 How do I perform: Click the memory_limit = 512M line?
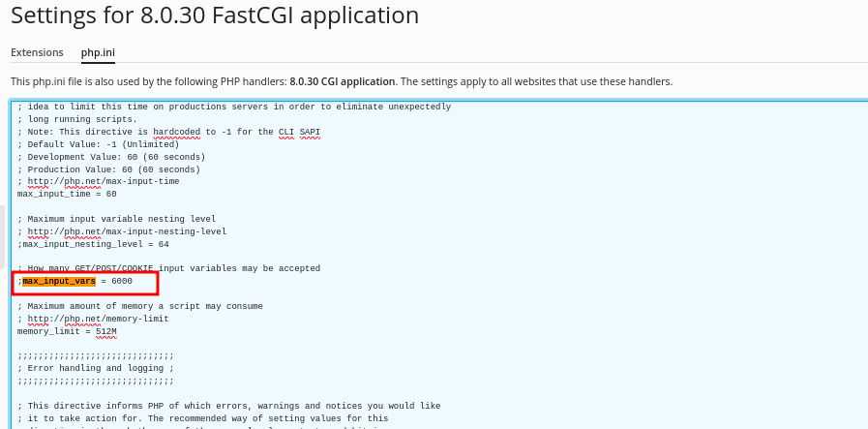click(x=67, y=331)
